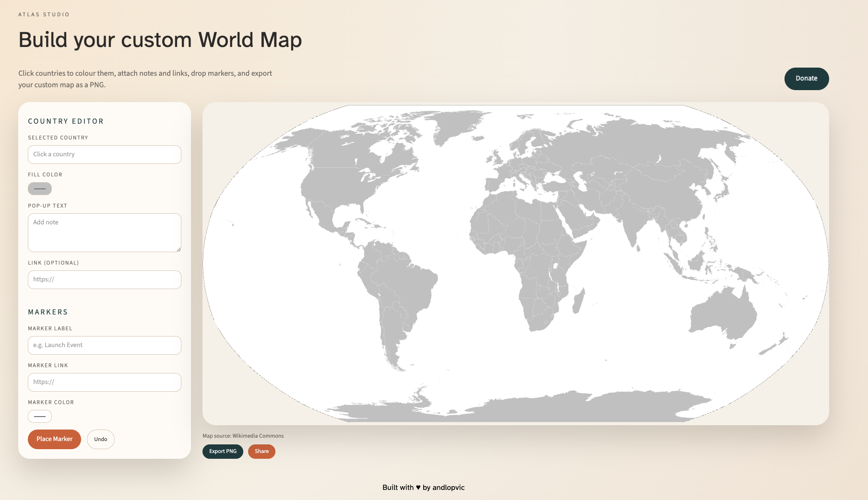Focus the Marker Link URL field
868x500 pixels.
105,382
